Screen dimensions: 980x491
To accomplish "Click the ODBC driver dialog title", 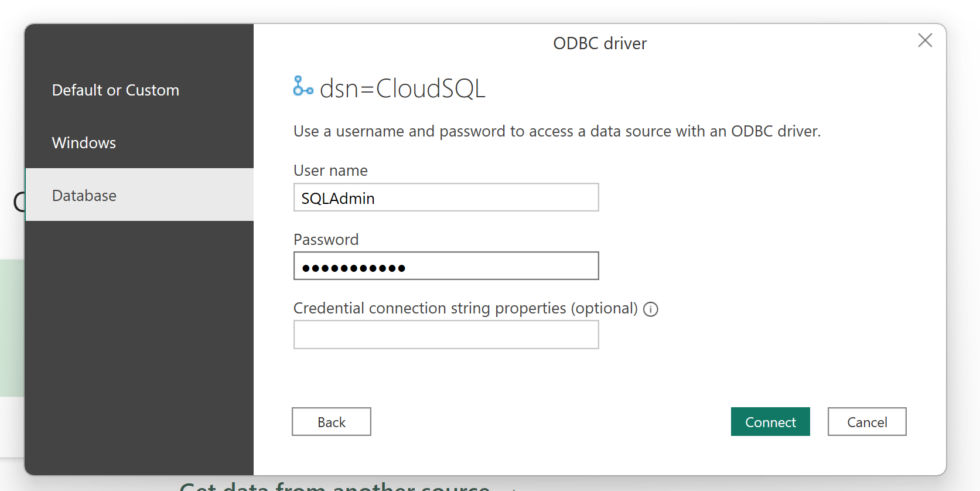I will tap(599, 43).
